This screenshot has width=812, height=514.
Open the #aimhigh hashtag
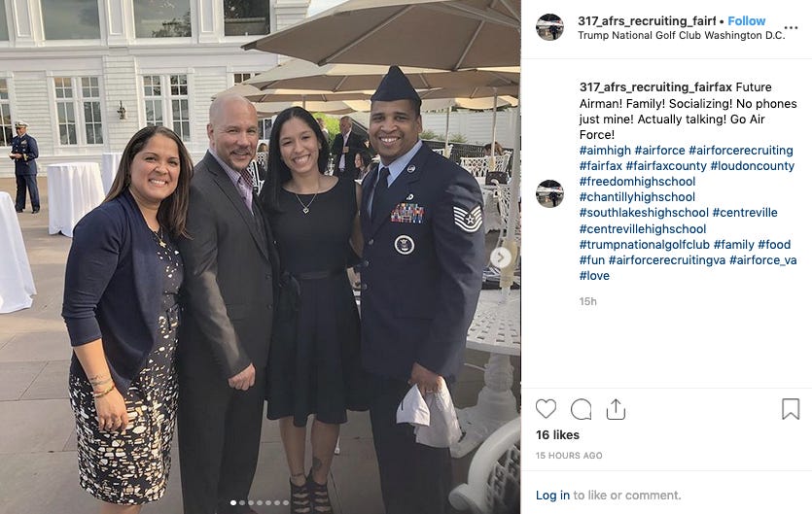click(x=605, y=150)
